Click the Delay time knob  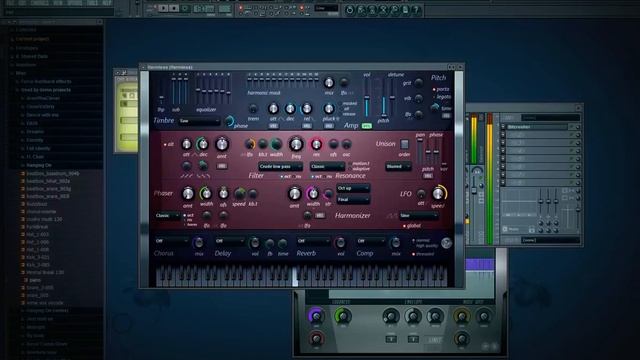pos(282,244)
